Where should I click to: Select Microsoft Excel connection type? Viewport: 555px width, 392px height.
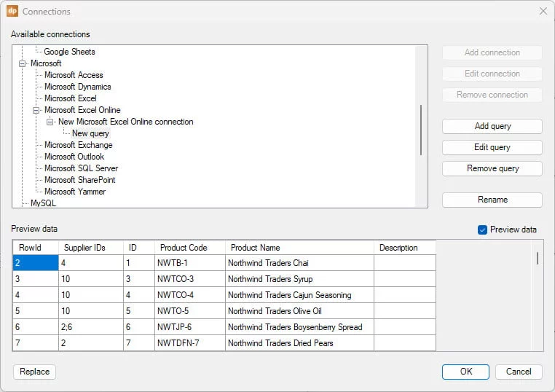71,98
